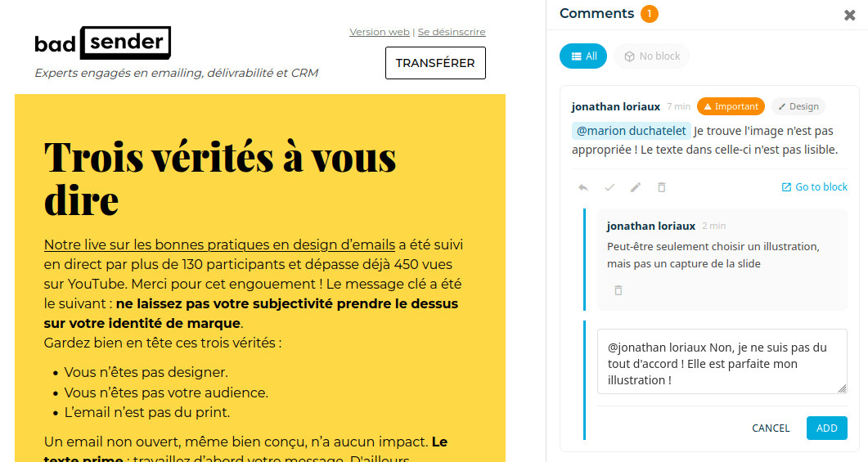Viewport: 868px width, 462px height.
Task: Delete the reply about choosing an illustration
Action: [x=618, y=290]
